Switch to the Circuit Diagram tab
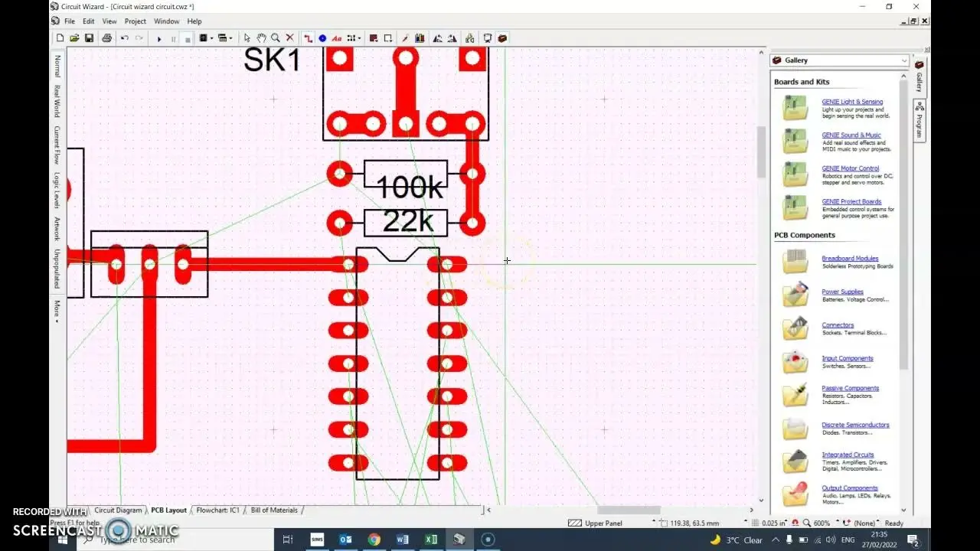The image size is (980, 551). point(118,510)
